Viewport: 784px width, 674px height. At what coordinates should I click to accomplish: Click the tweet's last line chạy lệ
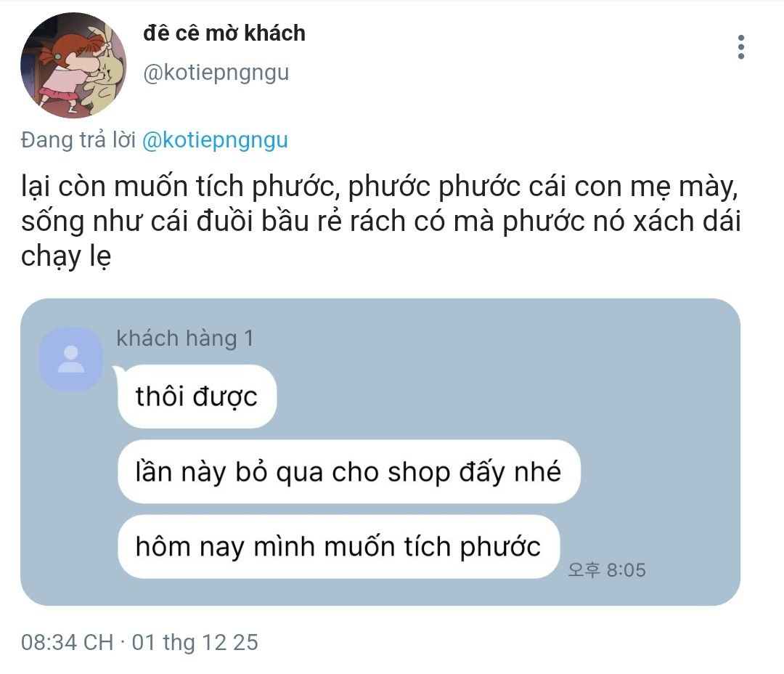click(66, 256)
